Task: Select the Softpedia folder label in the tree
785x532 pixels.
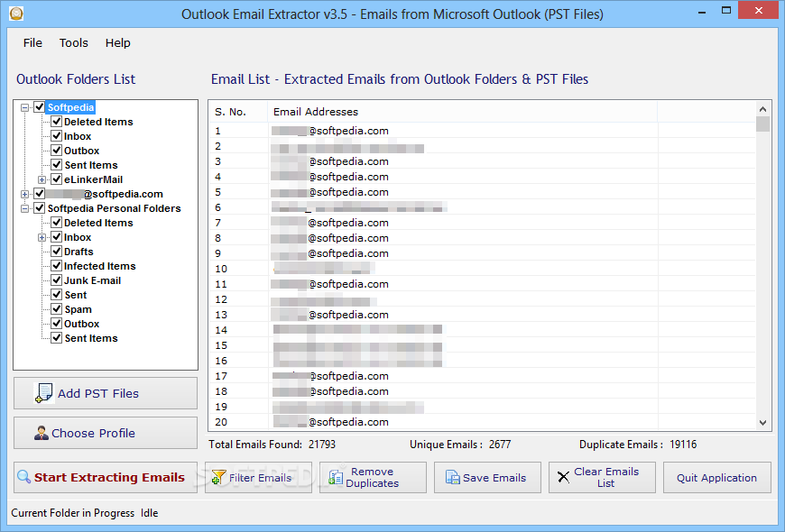Action: (x=70, y=107)
